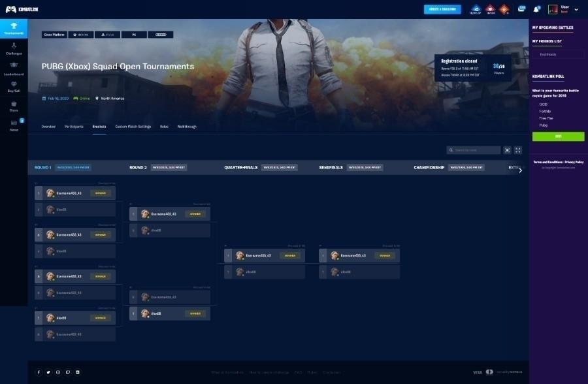The image size is (588, 384).
Task: Open the Twitter icon in footer
Action: click(x=48, y=372)
